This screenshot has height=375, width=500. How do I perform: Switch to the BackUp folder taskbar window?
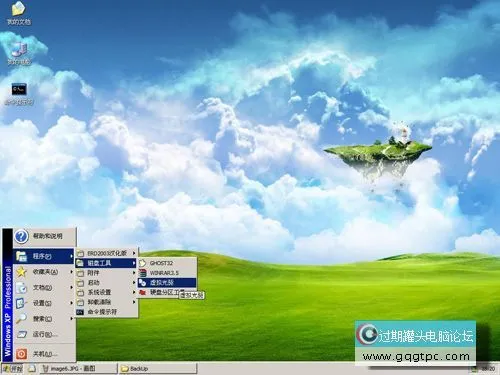pyautogui.click(x=158, y=369)
